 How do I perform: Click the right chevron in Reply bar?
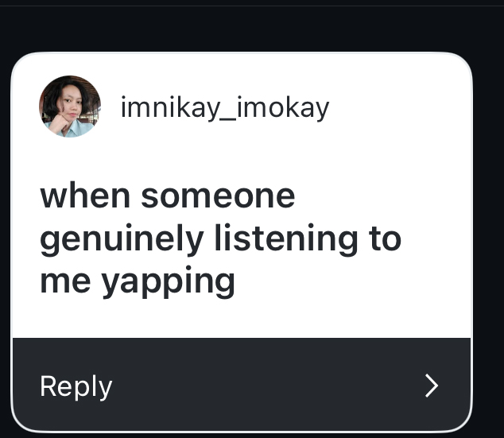coord(432,386)
